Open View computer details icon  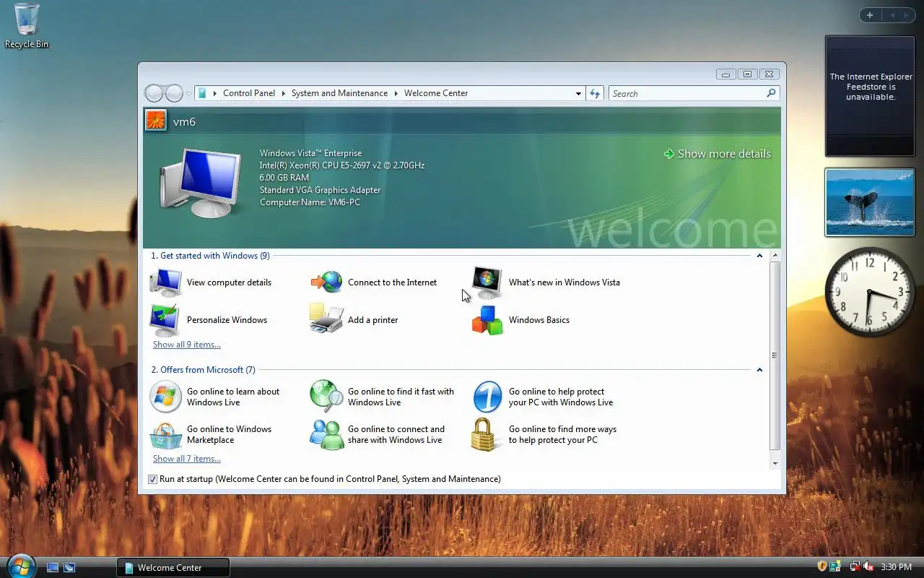coord(166,282)
